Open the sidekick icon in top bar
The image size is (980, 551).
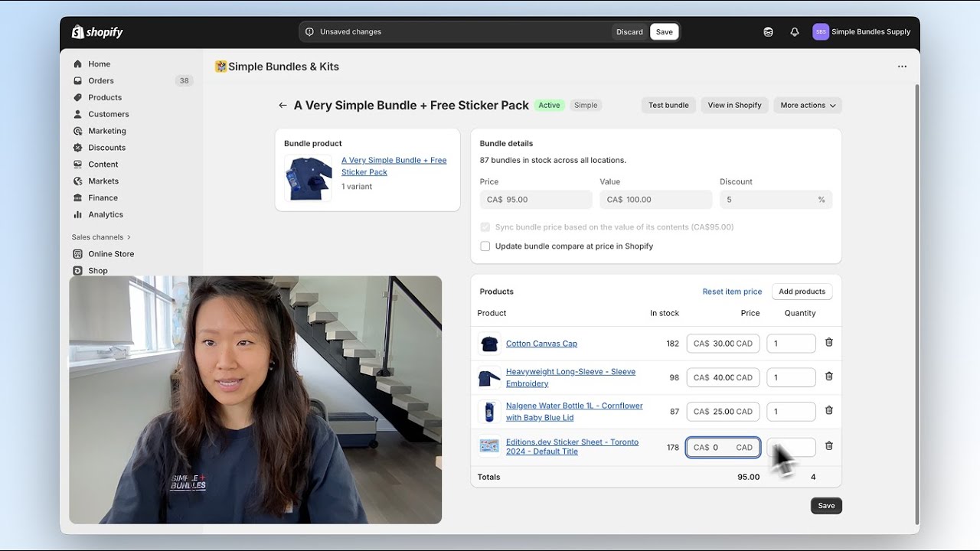[x=769, y=32]
